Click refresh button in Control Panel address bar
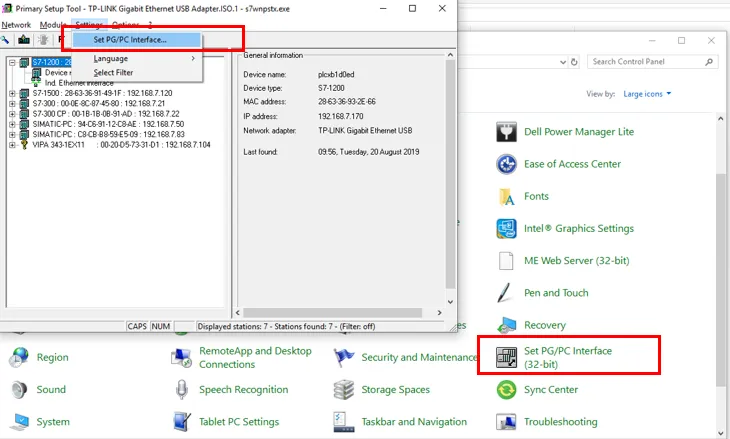The image size is (730, 439). coord(574,62)
